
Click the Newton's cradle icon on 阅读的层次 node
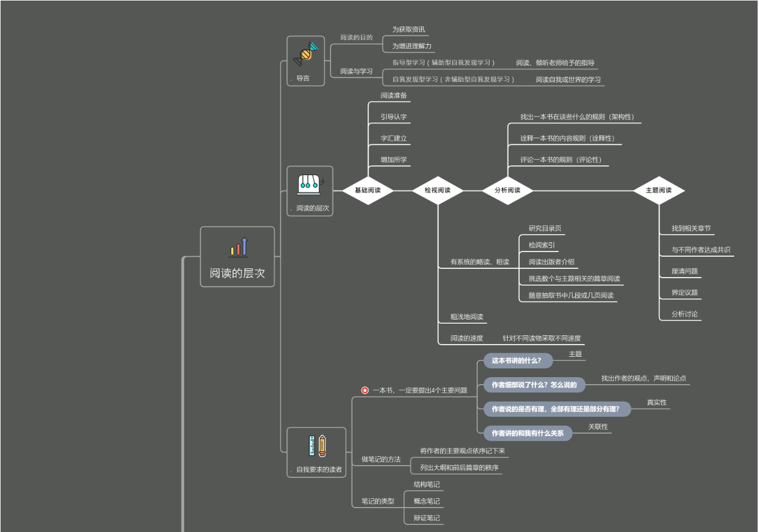310,185
